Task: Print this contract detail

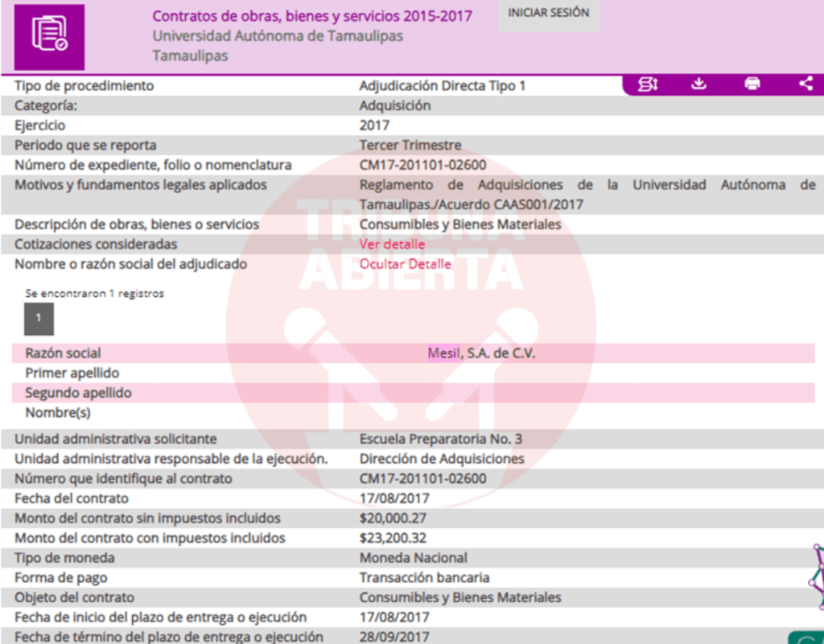Action: point(752,85)
